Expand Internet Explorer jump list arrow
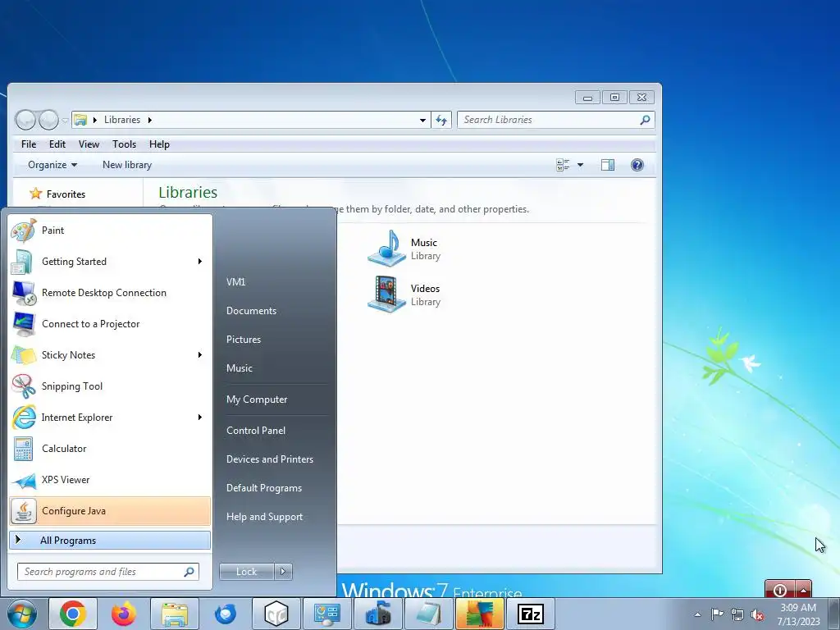This screenshot has height=630, width=840. click(200, 418)
